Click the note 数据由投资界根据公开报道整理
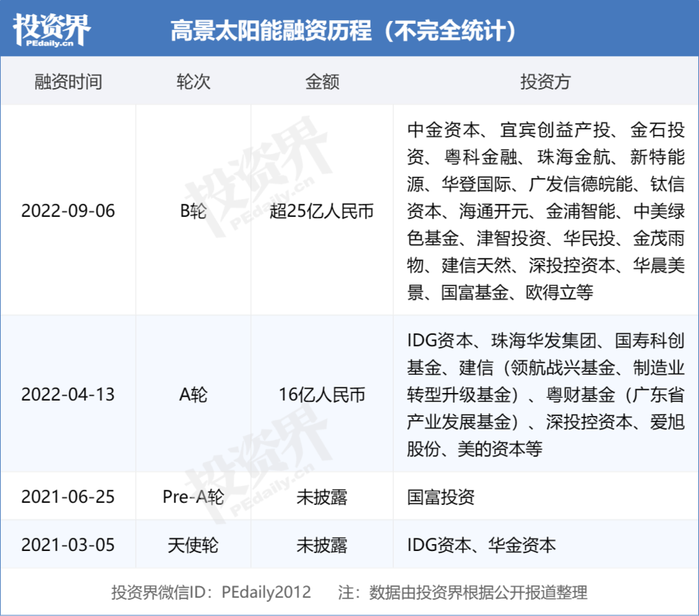Viewport: 699px width, 616px height. [x=478, y=592]
